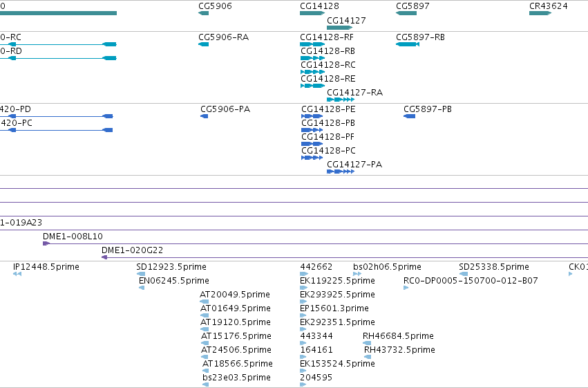The image size is (588, 388).
Task: Click the CR43624 gene label
Action: (548, 6)
